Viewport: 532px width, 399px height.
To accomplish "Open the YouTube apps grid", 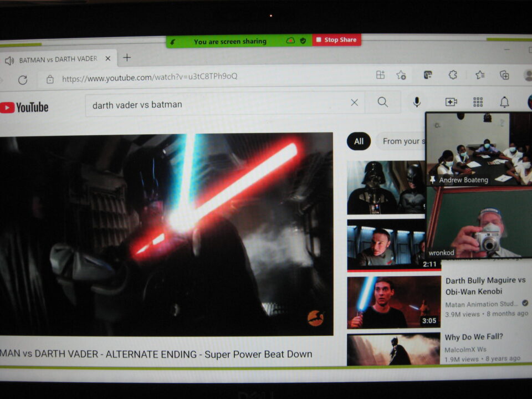I will [x=478, y=102].
